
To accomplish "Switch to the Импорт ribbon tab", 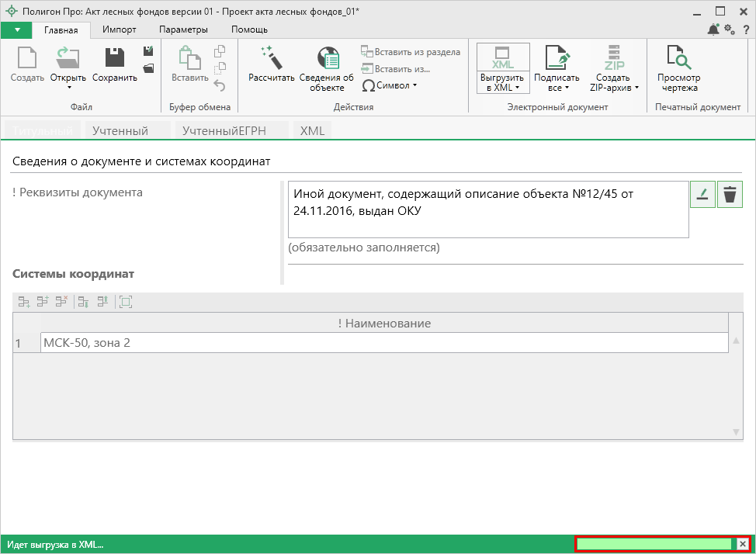I will click(x=120, y=29).
